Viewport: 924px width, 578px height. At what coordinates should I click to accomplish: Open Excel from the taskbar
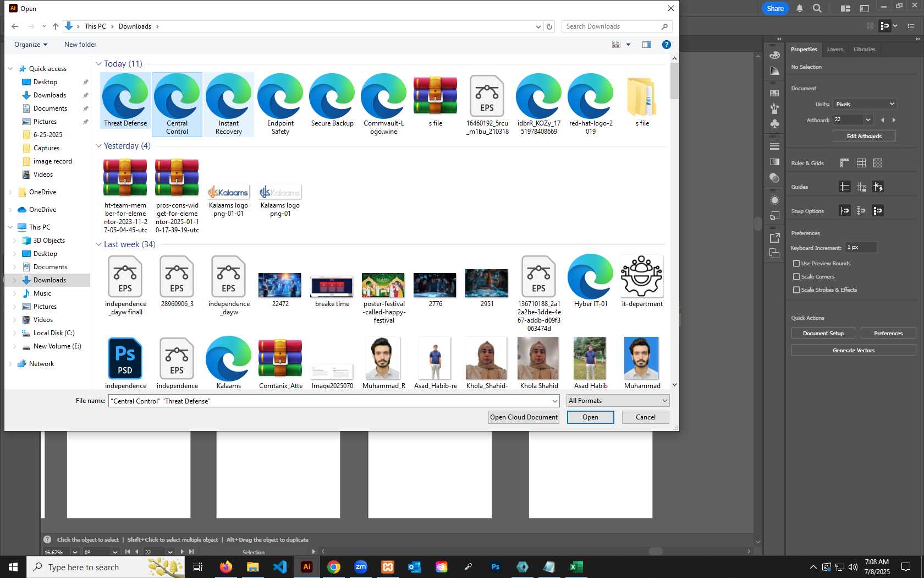(x=576, y=566)
